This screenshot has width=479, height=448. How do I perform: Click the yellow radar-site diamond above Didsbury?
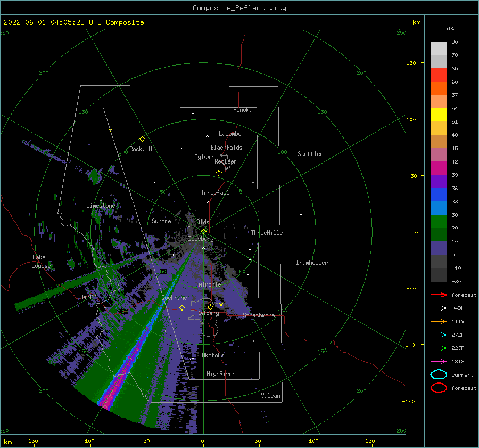click(203, 232)
